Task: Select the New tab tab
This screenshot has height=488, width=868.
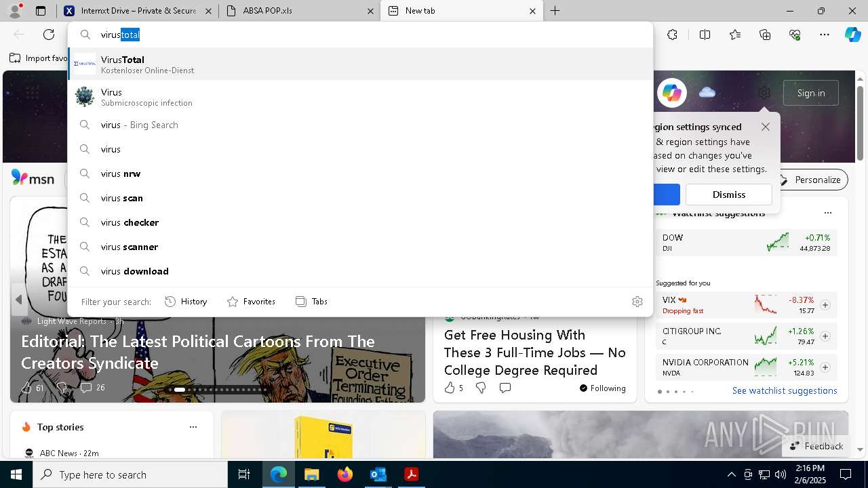Action: (x=462, y=11)
